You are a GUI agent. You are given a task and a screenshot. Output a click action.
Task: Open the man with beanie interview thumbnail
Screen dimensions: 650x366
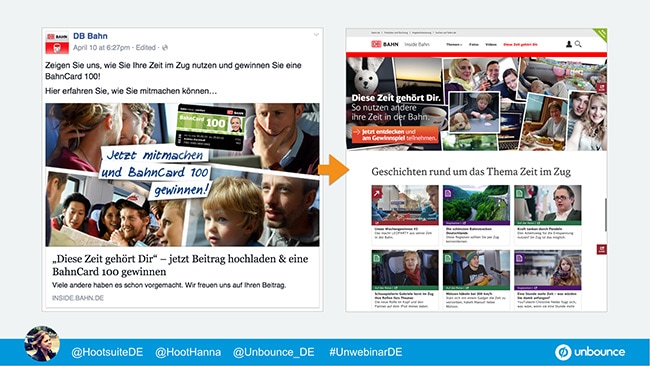pyautogui.click(x=476, y=270)
